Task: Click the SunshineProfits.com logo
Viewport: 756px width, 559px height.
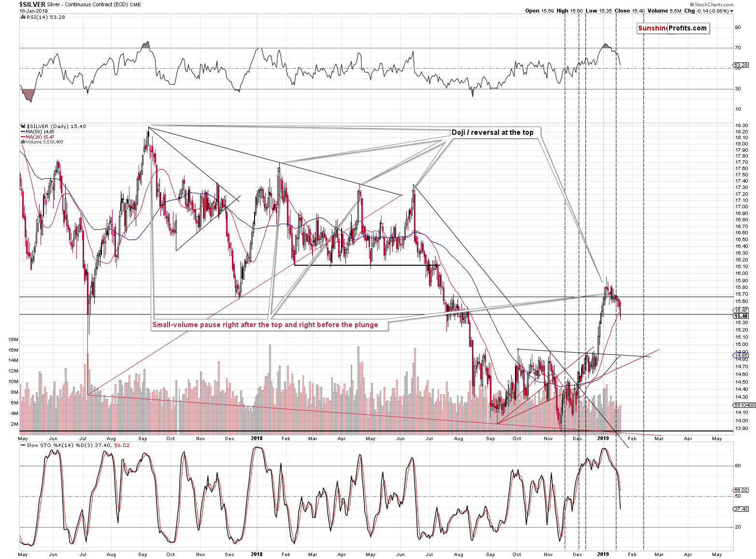Action: [672, 28]
